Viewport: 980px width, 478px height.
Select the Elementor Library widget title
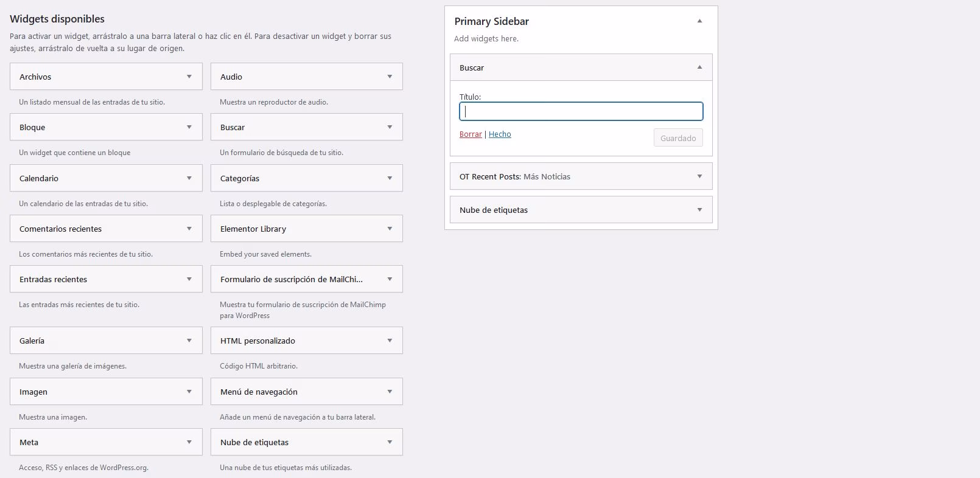(253, 229)
